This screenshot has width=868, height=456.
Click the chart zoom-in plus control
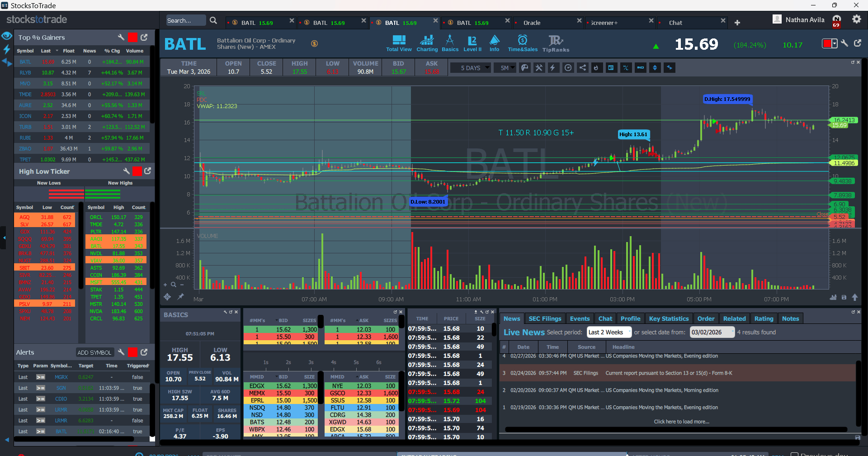[165, 285]
